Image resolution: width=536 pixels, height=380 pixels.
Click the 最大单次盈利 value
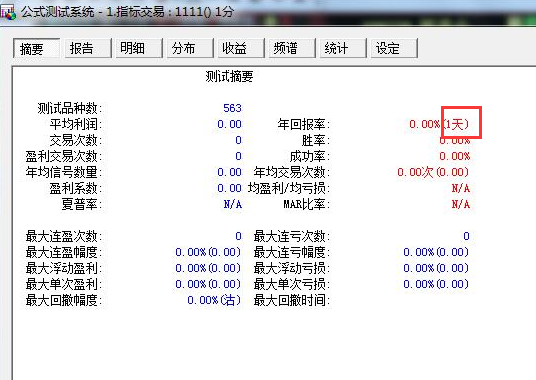click(x=208, y=284)
